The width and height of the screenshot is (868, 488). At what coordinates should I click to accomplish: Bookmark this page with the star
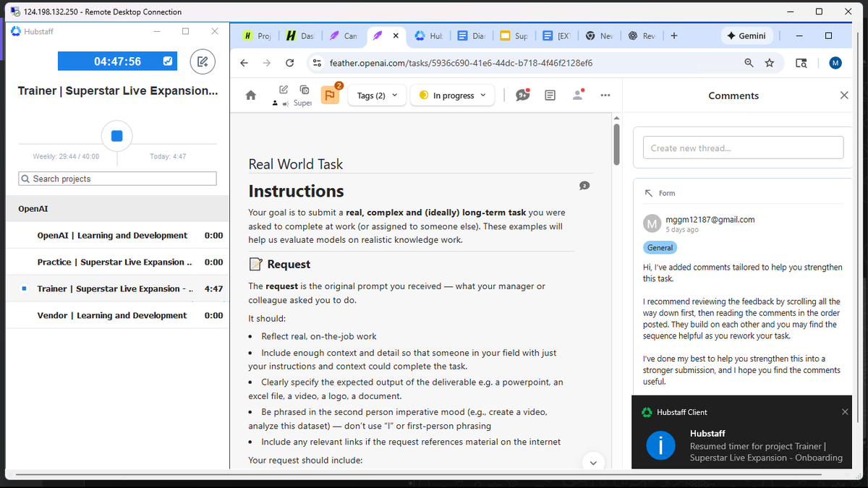(770, 63)
